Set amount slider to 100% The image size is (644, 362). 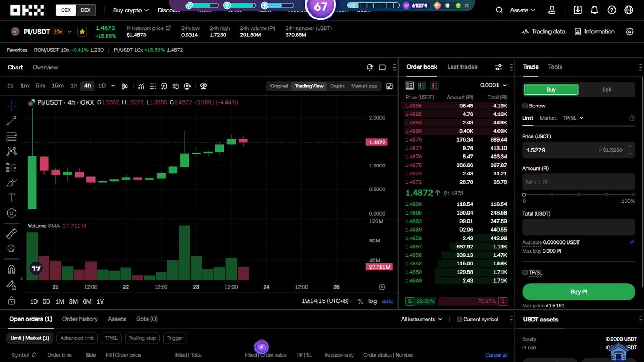633,195
